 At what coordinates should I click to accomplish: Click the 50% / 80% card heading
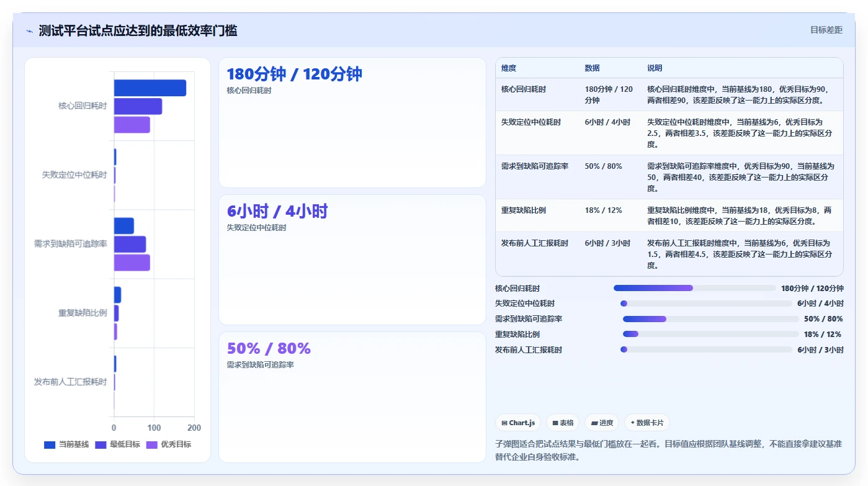269,348
